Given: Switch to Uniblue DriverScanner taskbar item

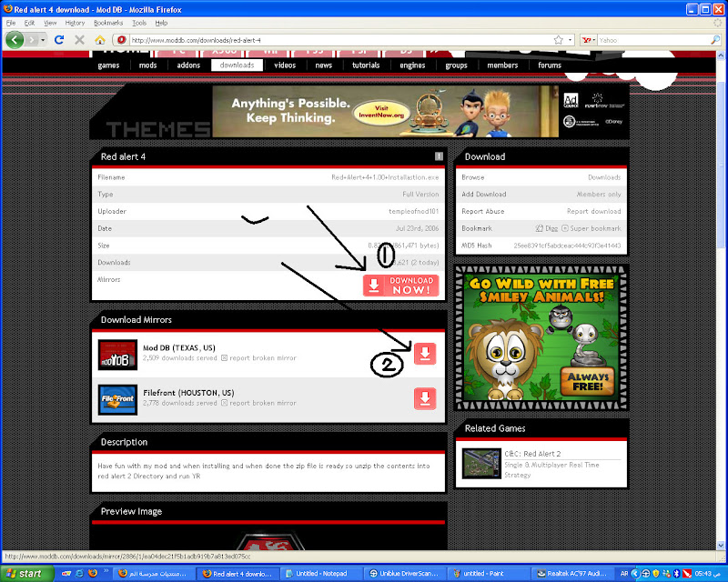Looking at the screenshot, I should [x=404, y=574].
